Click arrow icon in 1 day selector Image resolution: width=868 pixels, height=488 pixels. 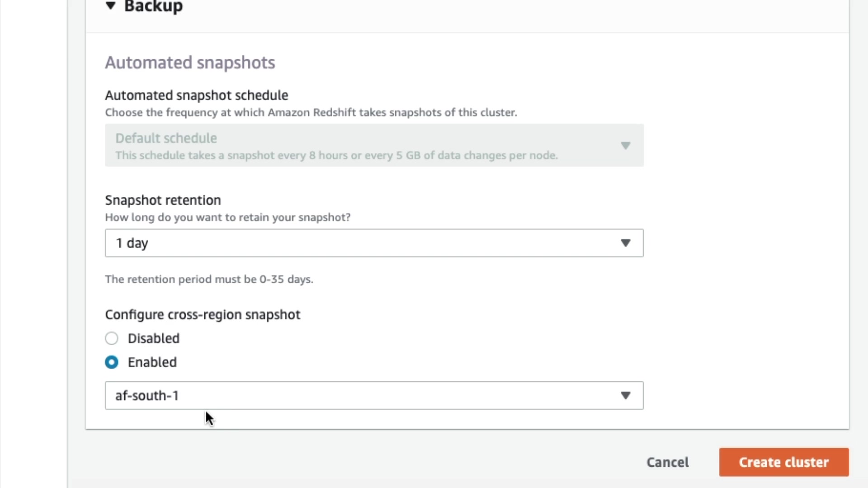click(x=625, y=243)
